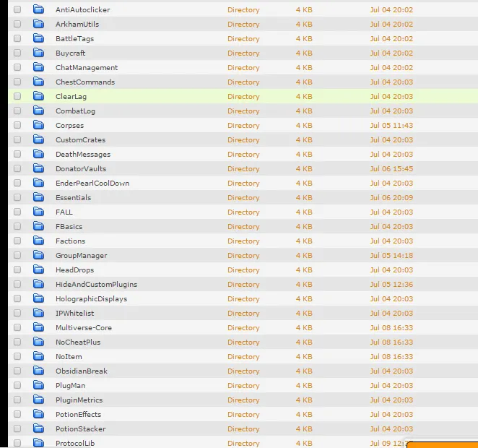
Task: Open the EnderPearlCoolDown folder icon
Action: coord(38,183)
